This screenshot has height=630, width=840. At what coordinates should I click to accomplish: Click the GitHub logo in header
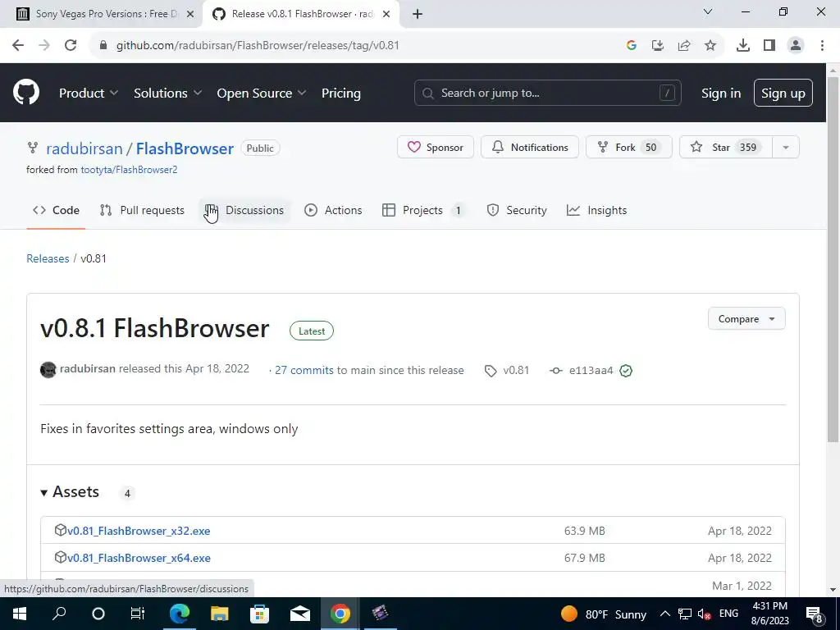(x=26, y=92)
